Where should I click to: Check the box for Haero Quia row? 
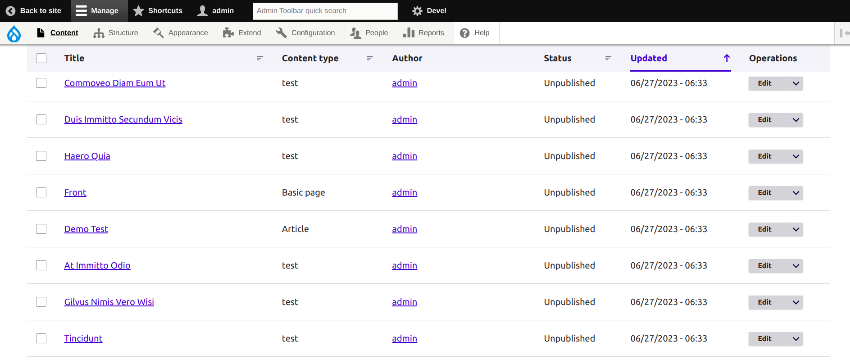pyautogui.click(x=41, y=156)
